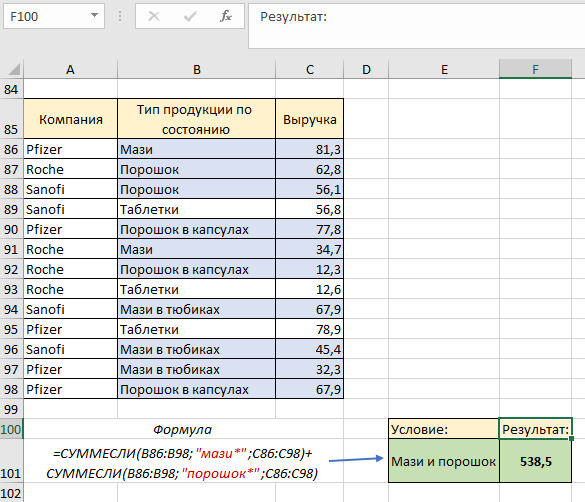Click the Name Box showing F100
This screenshot has width=585, height=502.
pyautogui.click(x=54, y=16)
